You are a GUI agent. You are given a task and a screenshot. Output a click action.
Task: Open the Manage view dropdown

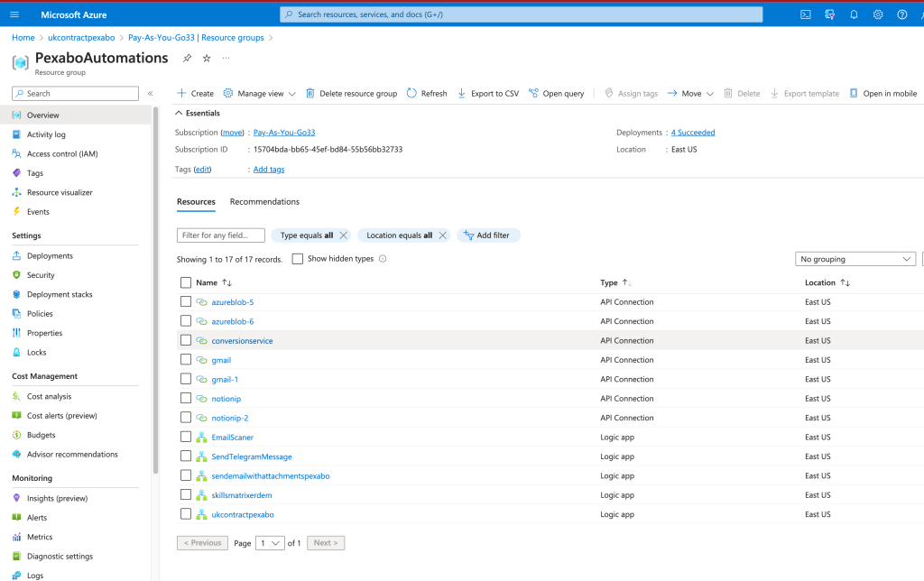259,93
